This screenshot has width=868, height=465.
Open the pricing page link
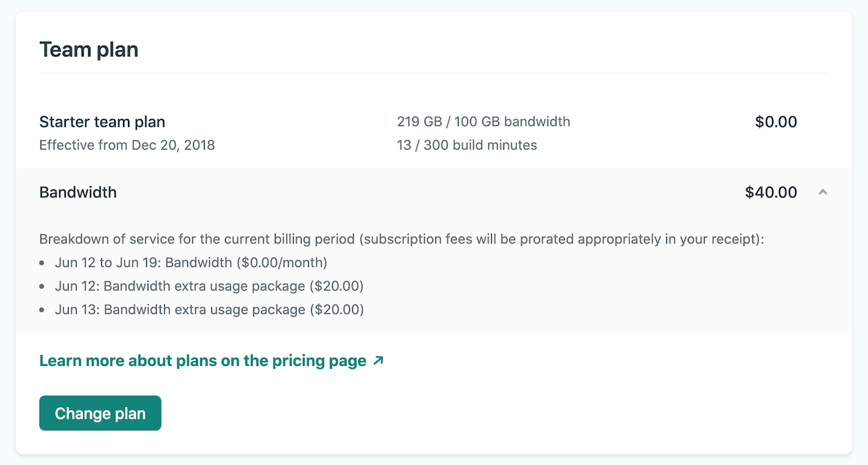pyautogui.click(x=203, y=360)
